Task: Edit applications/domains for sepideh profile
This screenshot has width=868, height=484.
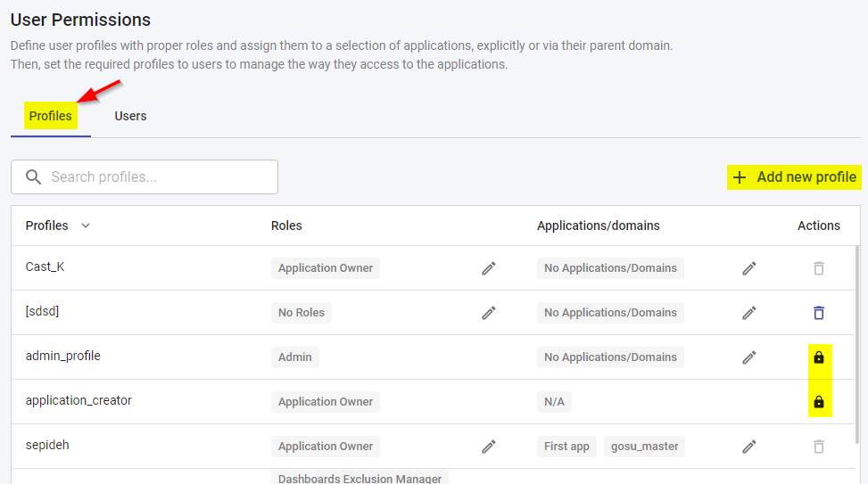Action: point(749,447)
